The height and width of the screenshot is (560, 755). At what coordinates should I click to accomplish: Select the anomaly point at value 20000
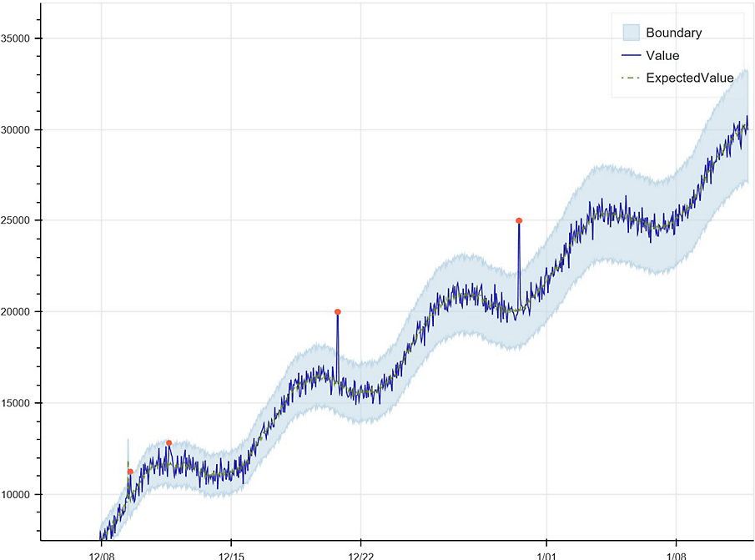337,311
